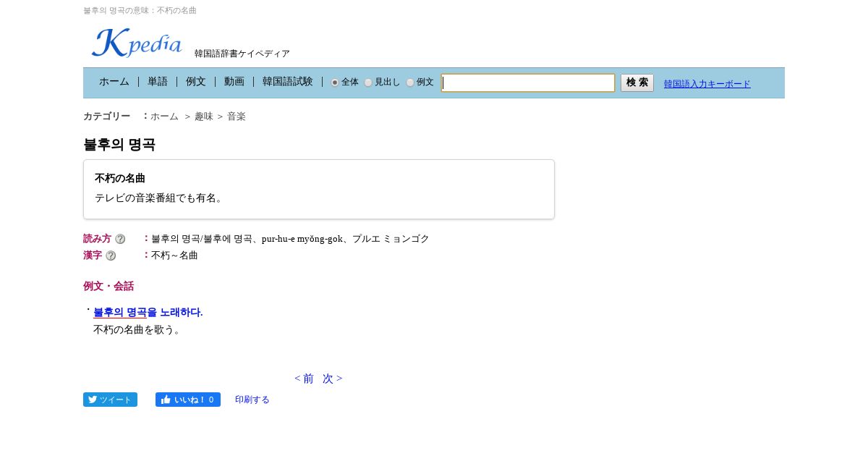
Task: Go to next entry 次 >
Action: (333, 379)
